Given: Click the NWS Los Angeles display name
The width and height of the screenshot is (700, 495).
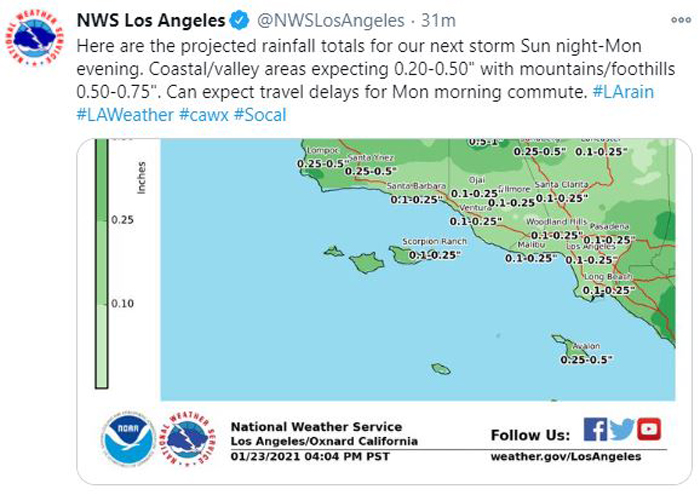Looking at the screenshot, I should [x=151, y=21].
